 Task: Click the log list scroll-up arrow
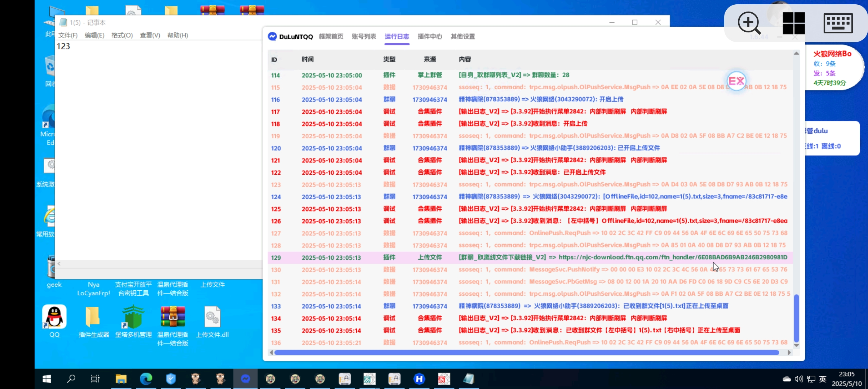tap(796, 53)
